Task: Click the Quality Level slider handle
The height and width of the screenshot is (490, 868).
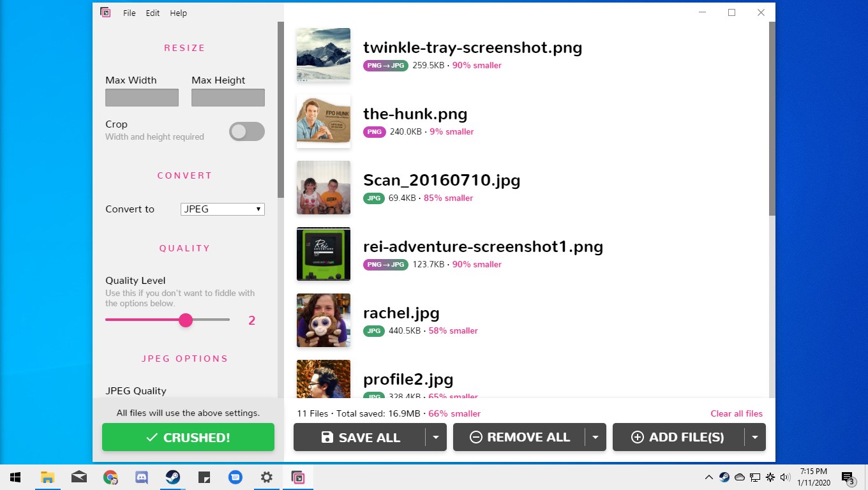Action: click(186, 320)
